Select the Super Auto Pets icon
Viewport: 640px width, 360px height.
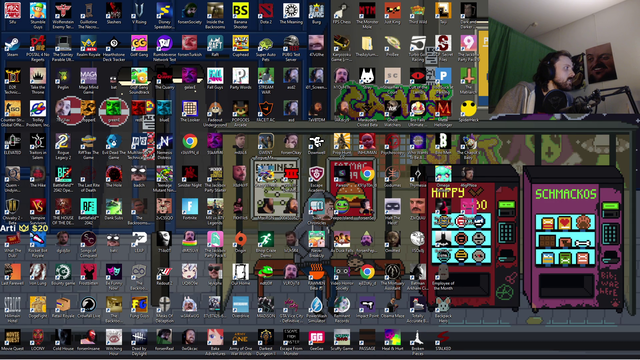pyautogui.click(x=266, y=43)
